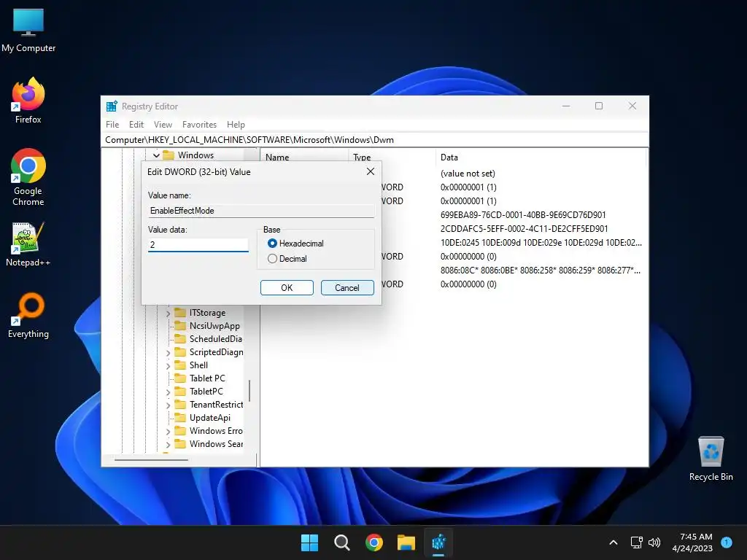The image size is (747, 560).
Task: Click the data value 699EBA89-76CD-0001-40BB-9E69CD76D901
Action: click(x=523, y=215)
